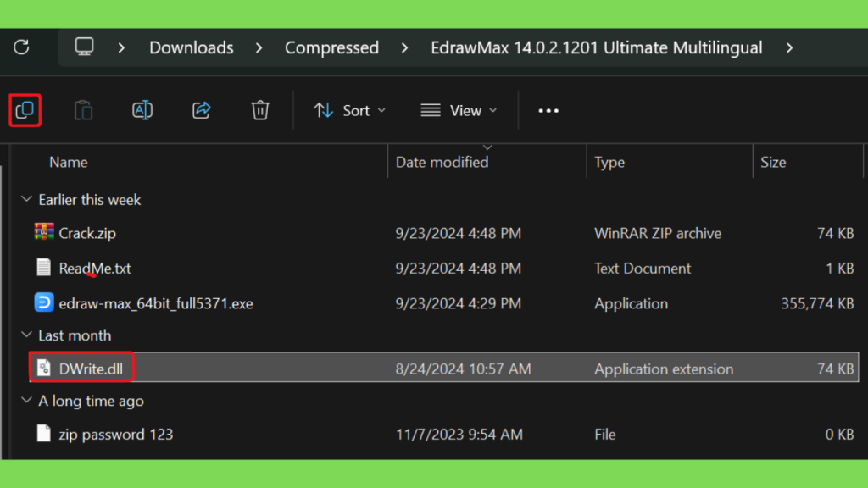
Task: Sort by Date modified column header
Action: tap(442, 162)
